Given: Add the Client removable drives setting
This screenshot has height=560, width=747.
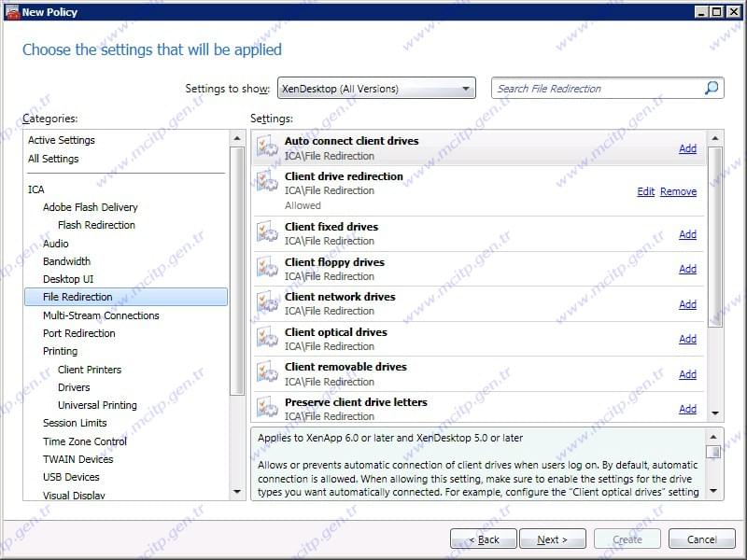Looking at the screenshot, I should pyautogui.click(x=687, y=374).
